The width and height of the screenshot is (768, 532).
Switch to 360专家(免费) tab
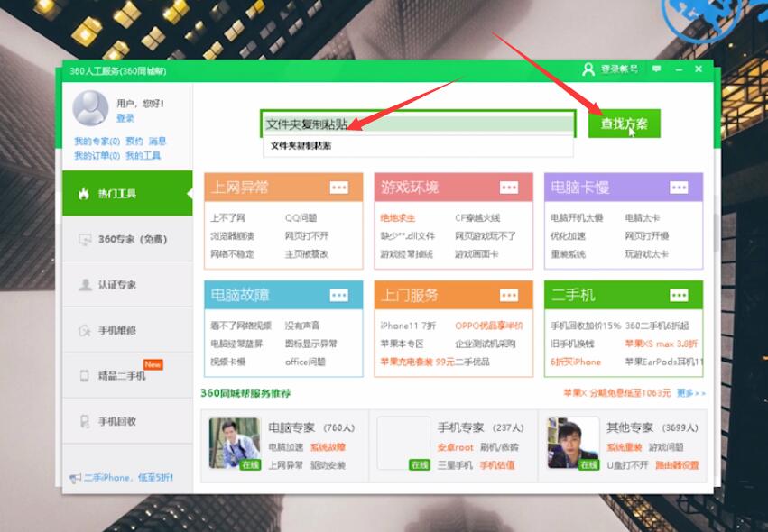tap(127, 239)
